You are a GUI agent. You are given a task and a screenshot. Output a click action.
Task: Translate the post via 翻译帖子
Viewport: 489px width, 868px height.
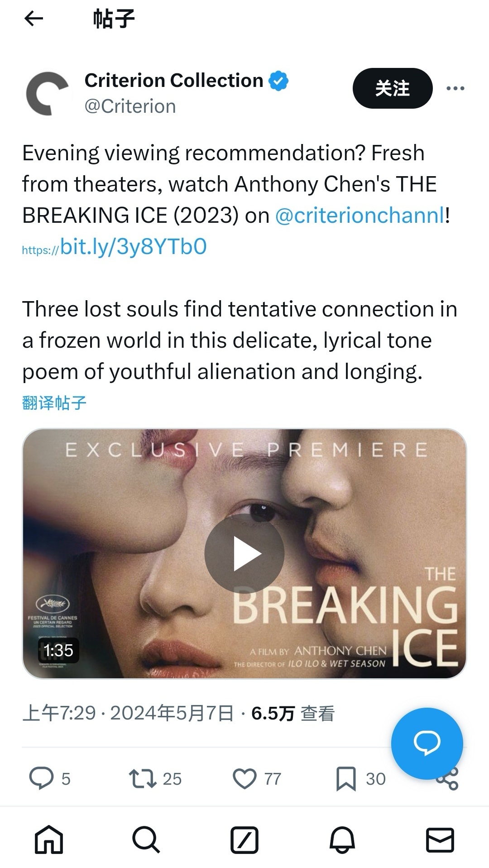pos(54,403)
